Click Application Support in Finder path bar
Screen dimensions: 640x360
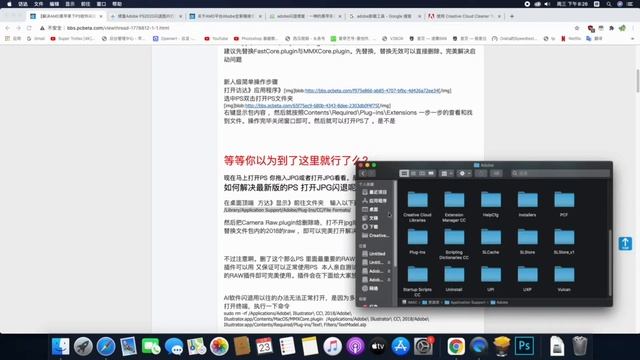(464, 302)
